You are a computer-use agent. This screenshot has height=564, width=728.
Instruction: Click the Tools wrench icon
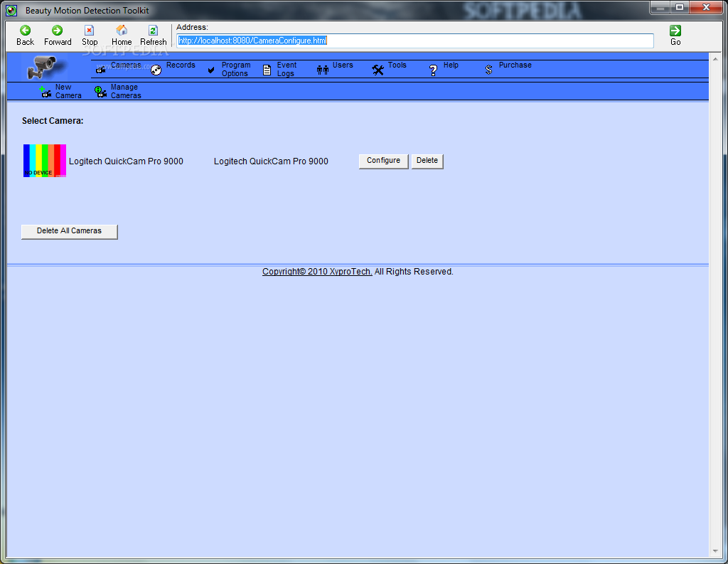tap(378, 70)
